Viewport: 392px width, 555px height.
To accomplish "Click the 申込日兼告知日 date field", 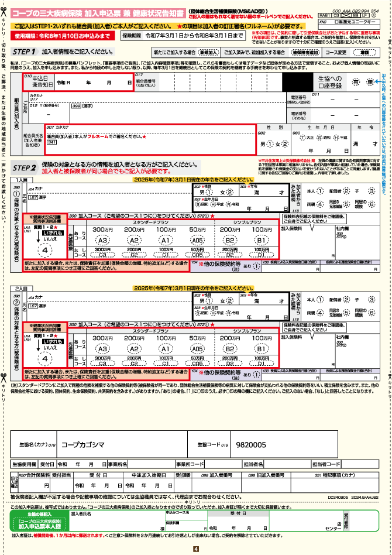I will click(x=78, y=82).
